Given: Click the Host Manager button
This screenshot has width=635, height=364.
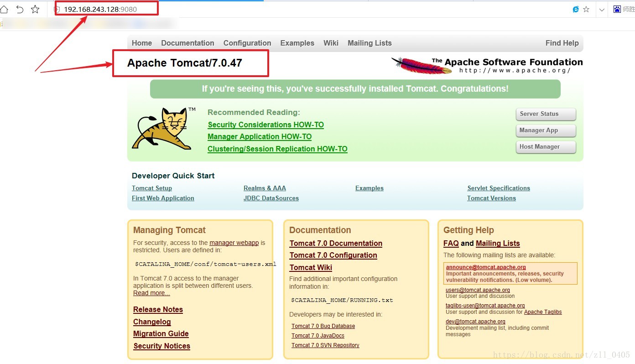Looking at the screenshot, I should [x=546, y=147].
